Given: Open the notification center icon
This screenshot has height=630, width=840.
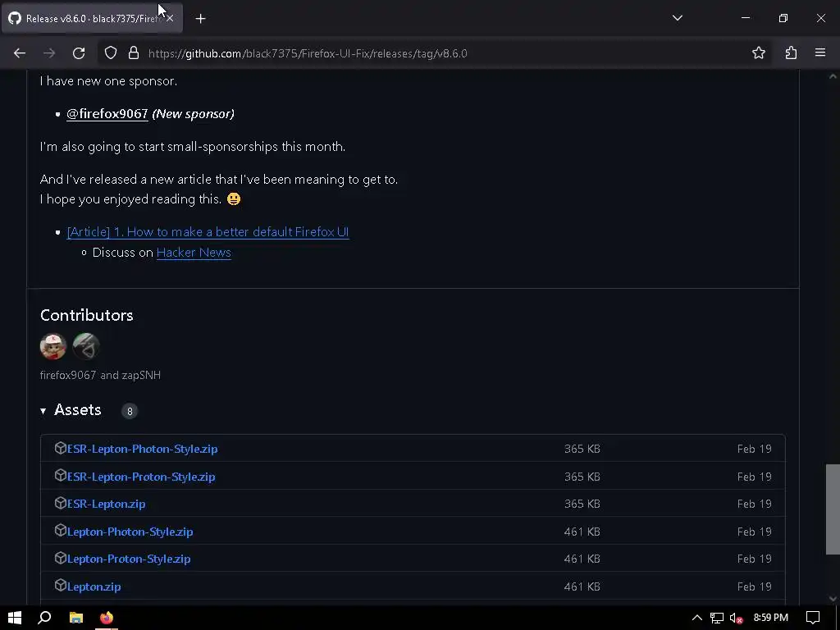Looking at the screenshot, I should tap(813, 618).
